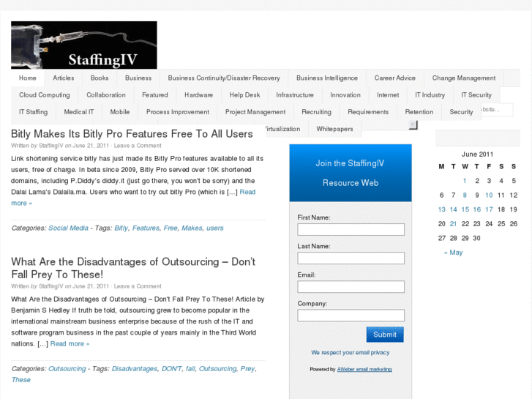Viewport: 532px width, 399px height.
Task: Open the Hardware category
Action: pyautogui.click(x=198, y=95)
